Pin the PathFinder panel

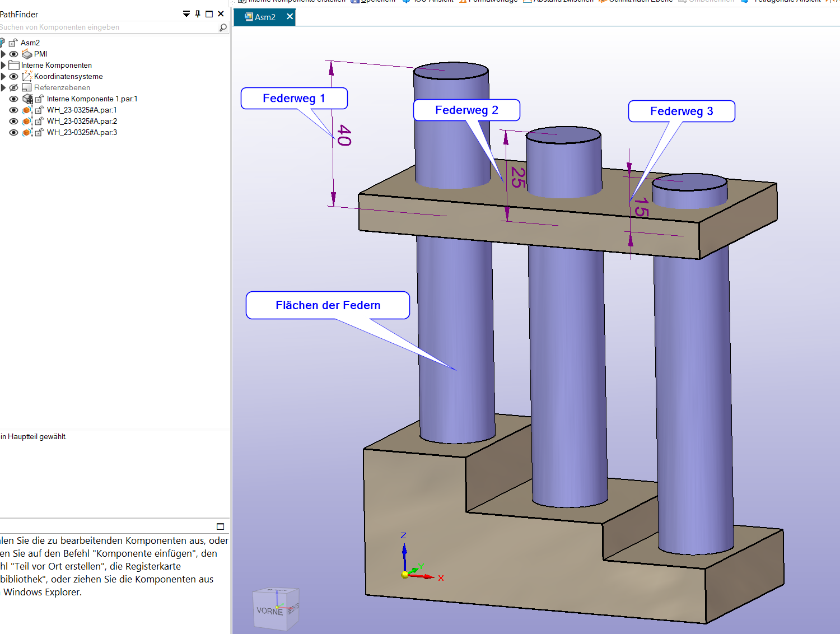click(x=198, y=14)
